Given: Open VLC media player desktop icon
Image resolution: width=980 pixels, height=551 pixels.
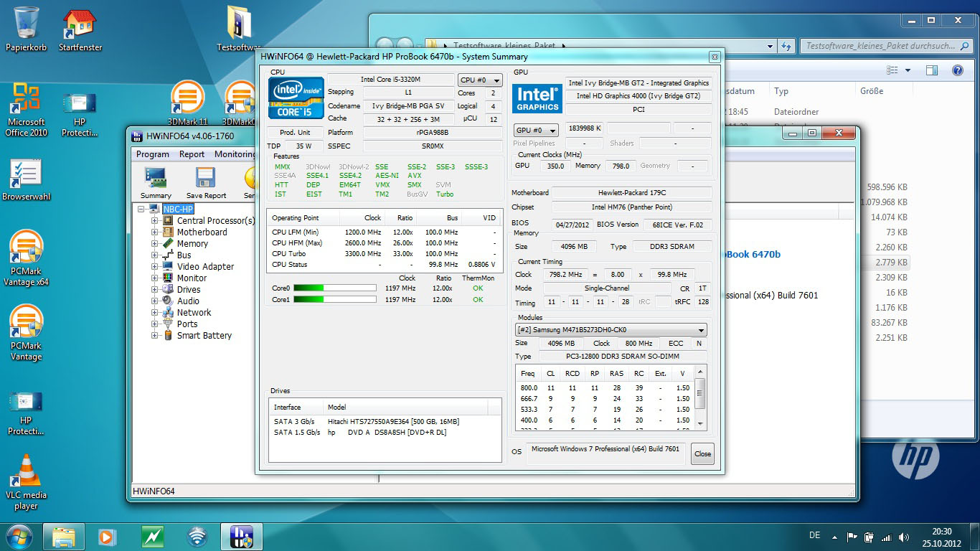Looking at the screenshot, I should 26,482.
